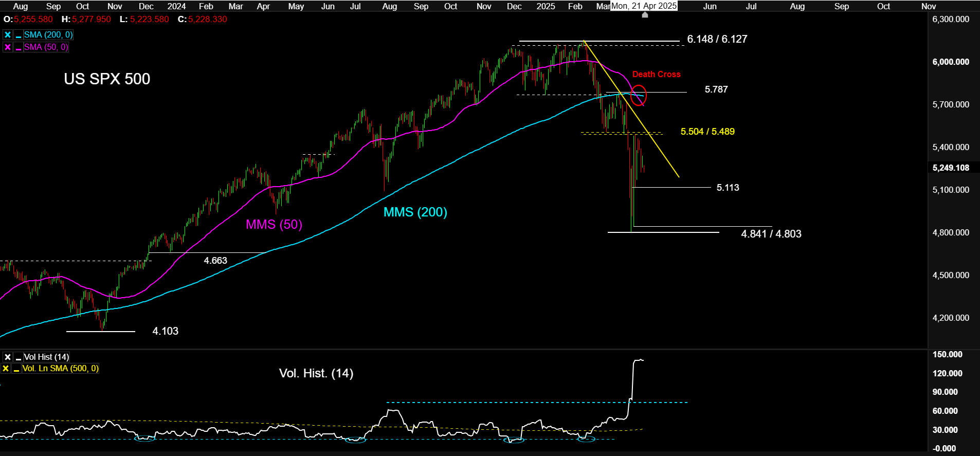Select the 4.841 / 4.803 support level label
Viewport: 980px width, 456px height.
[771, 234]
